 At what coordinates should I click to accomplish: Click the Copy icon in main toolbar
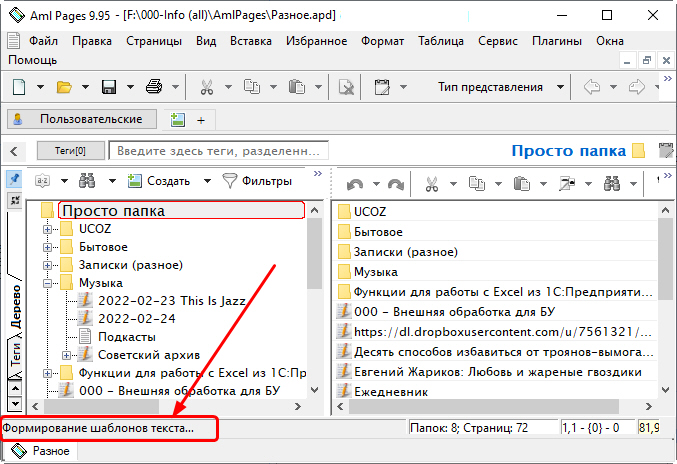(252, 87)
